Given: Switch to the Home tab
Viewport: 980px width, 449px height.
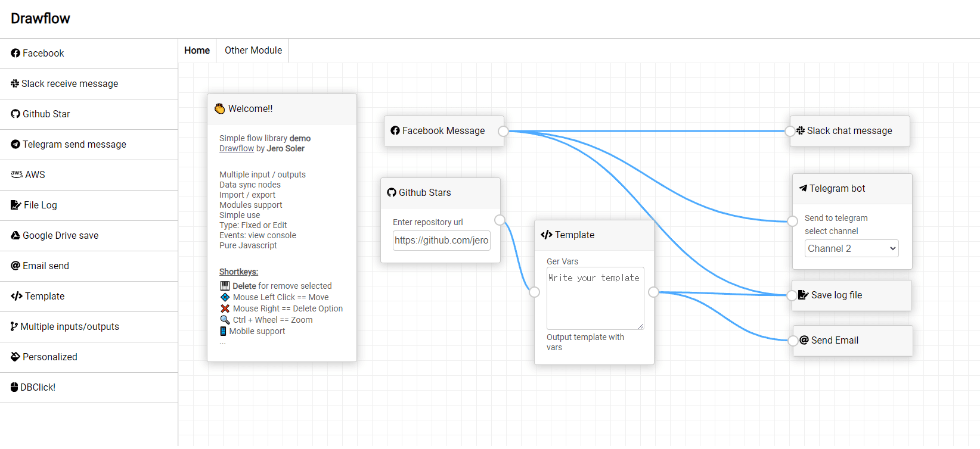Looking at the screenshot, I should click(x=197, y=51).
